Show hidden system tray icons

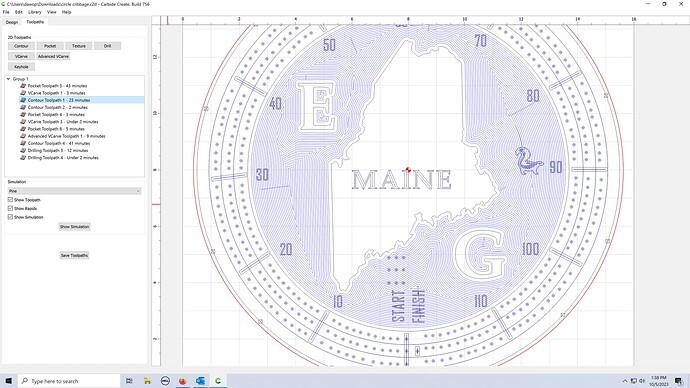tap(625, 381)
